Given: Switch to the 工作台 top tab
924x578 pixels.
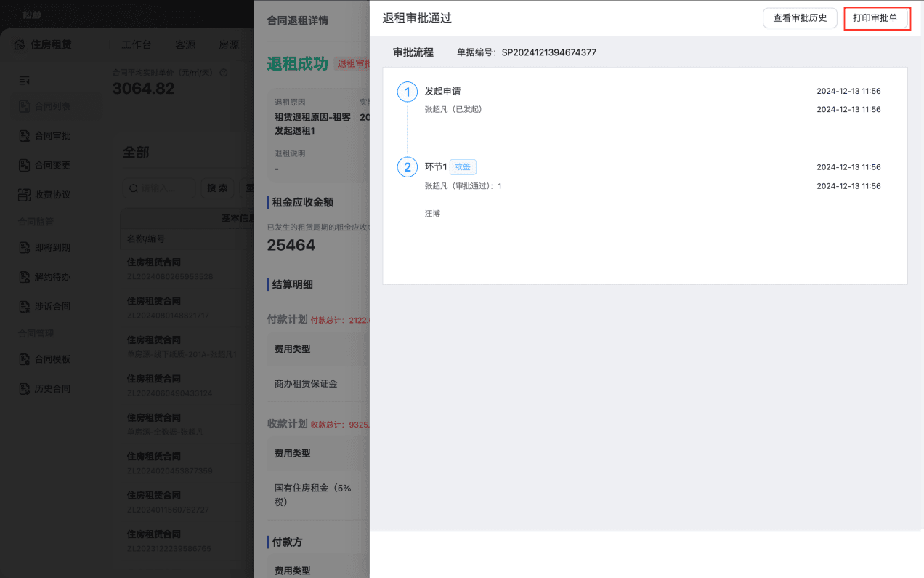Looking at the screenshot, I should pyautogui.click(x=137, y=44).
